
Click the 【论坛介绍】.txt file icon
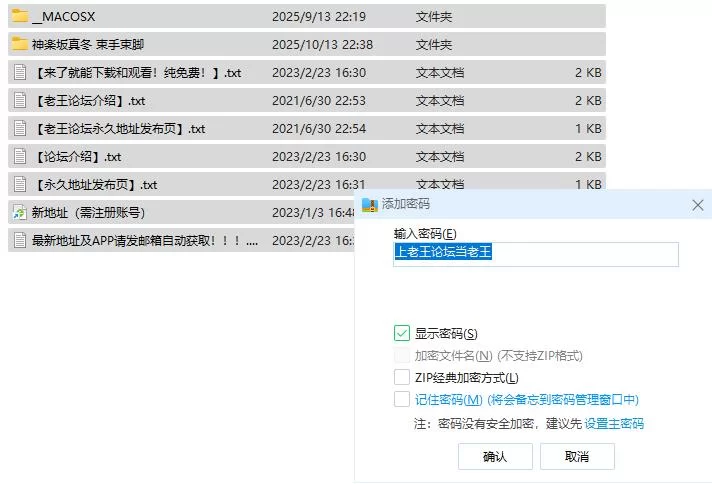point(20,157)
